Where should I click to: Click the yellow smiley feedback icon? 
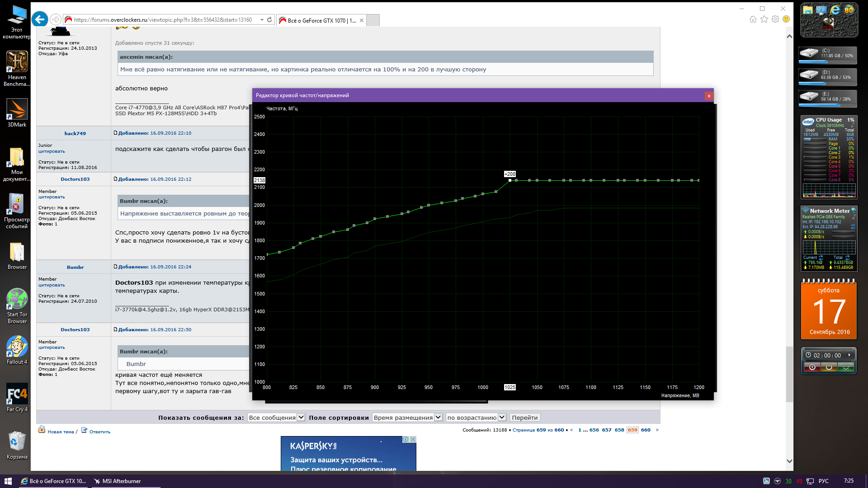point(786,19)
